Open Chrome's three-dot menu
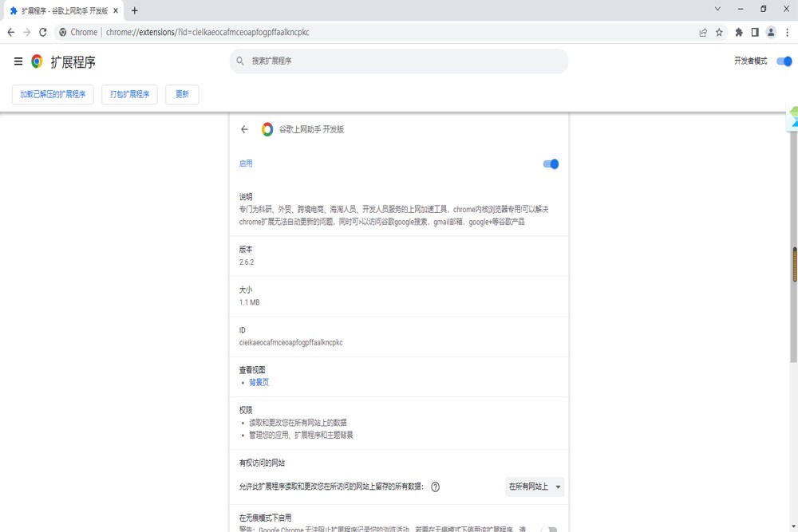The image size is (798, 532). pyautogui.click(x=787, y=32)
